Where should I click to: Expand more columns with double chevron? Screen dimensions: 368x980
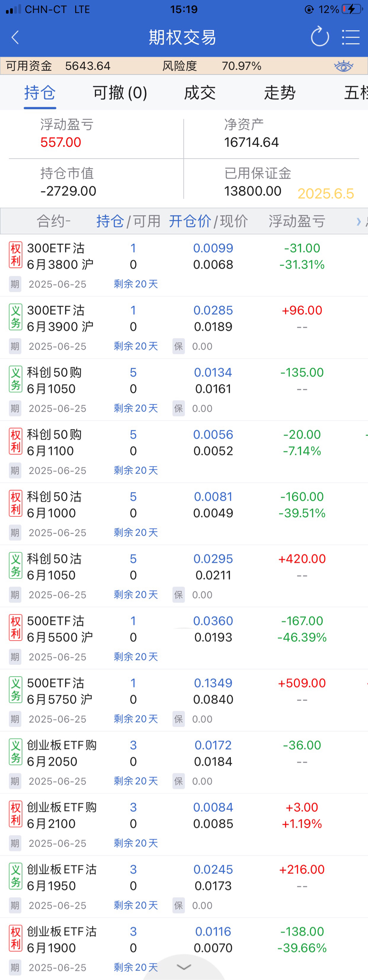coord(358,221)
